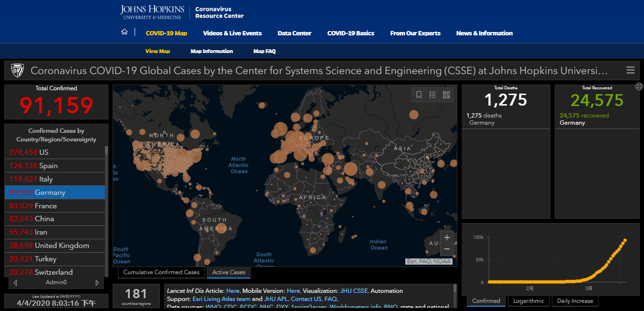Open the JHU APL link
Screen dimensions: 644x311
(276, 299)
